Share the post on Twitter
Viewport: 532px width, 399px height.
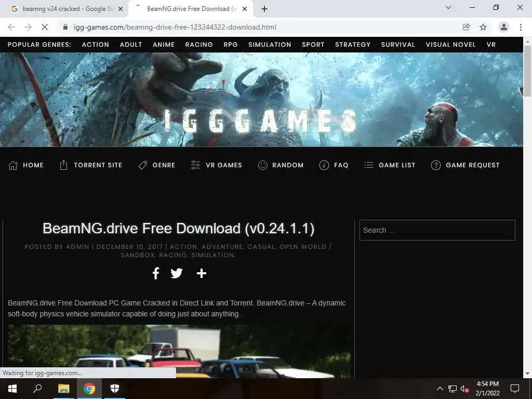(x=177, y=273)
